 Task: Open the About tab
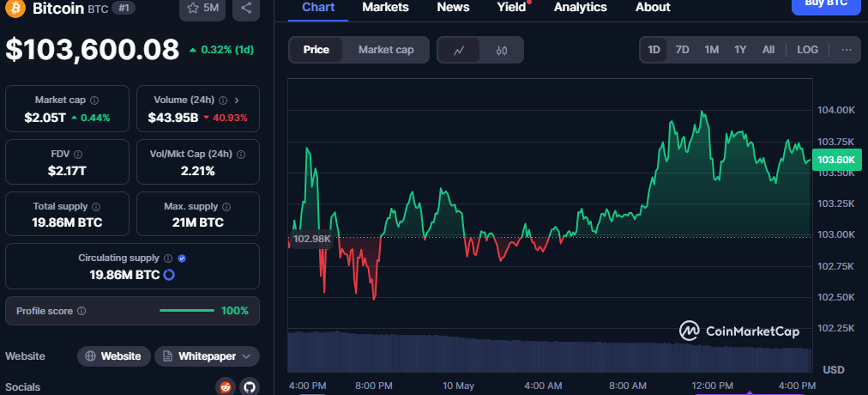coord(653,8)
